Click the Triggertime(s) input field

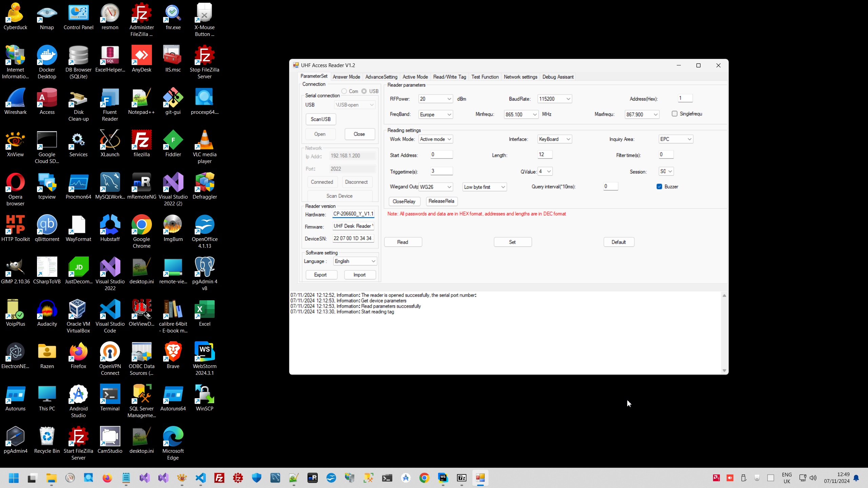coord(441,171)
